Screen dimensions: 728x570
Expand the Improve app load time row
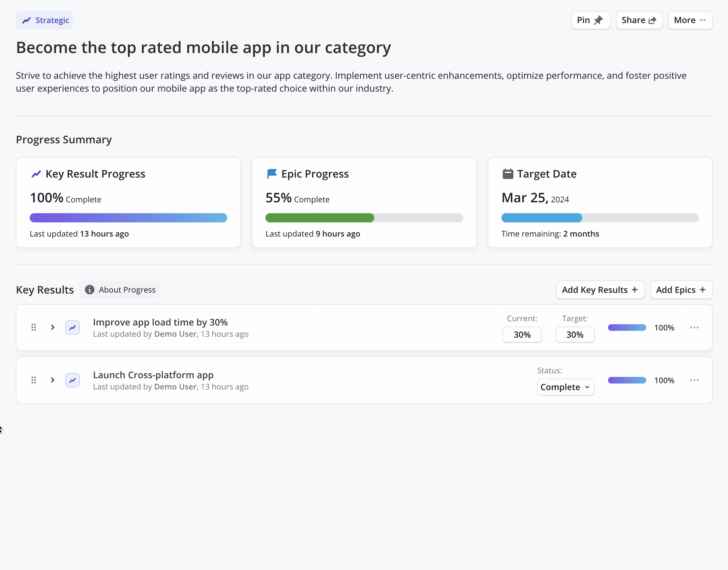click(52, 328)
